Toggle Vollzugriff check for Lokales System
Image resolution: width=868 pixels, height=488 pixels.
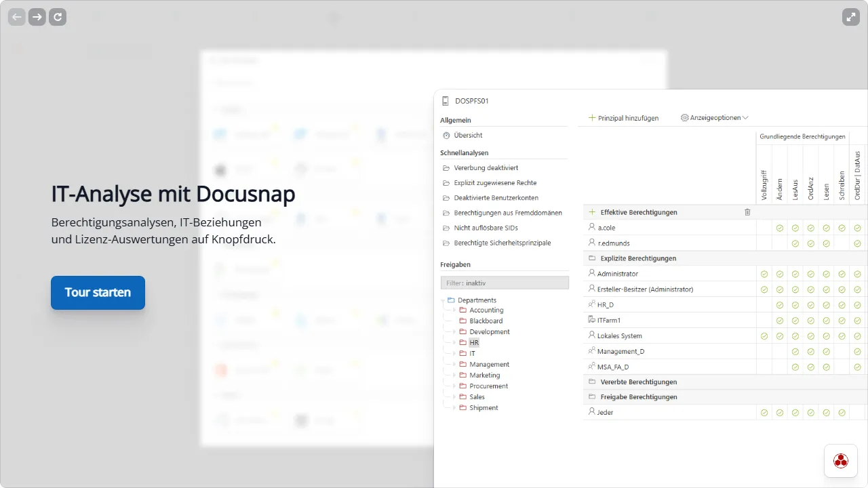click(764, 336)
